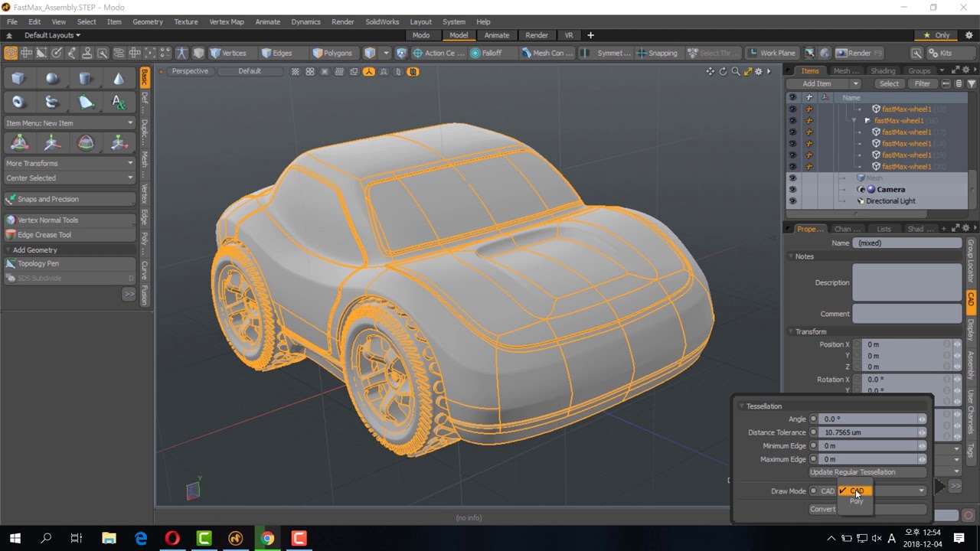Image resolution: width=980 pixels, height=551 pixels.
Task: Switch selection mode to Polygons
Action: point(332,53)
